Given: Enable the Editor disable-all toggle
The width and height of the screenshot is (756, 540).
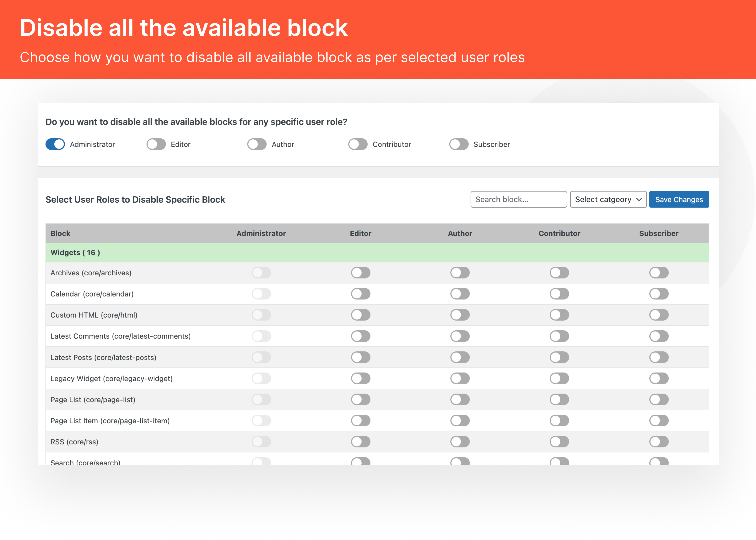Looking at the screenshot, I should [x=156, y=144].
